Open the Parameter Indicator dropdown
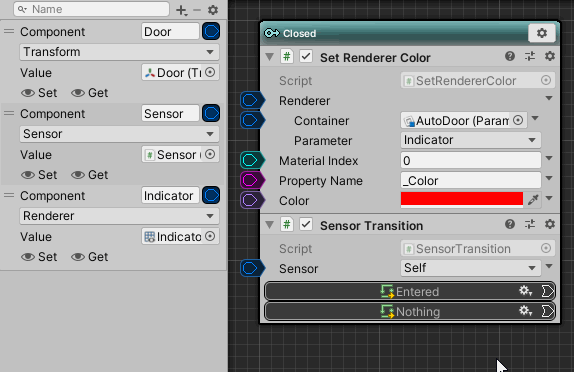Viewport: 574px width, 372px height. click(471, 140)
